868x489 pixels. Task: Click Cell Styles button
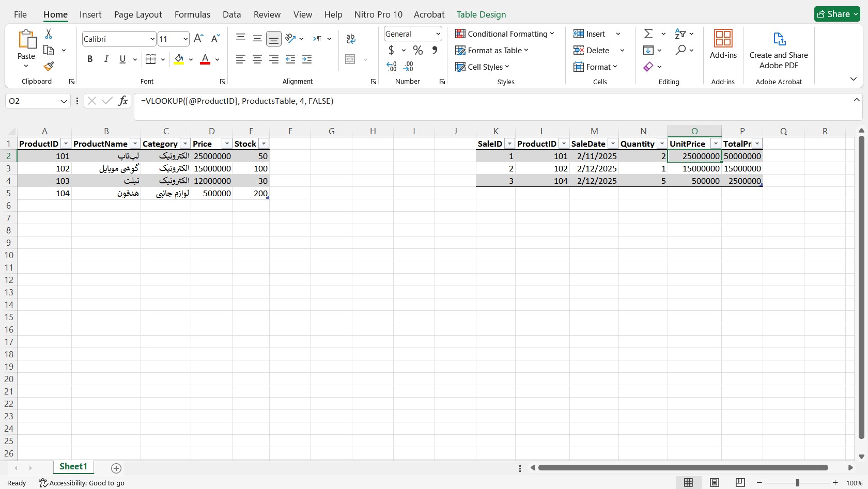482,67
